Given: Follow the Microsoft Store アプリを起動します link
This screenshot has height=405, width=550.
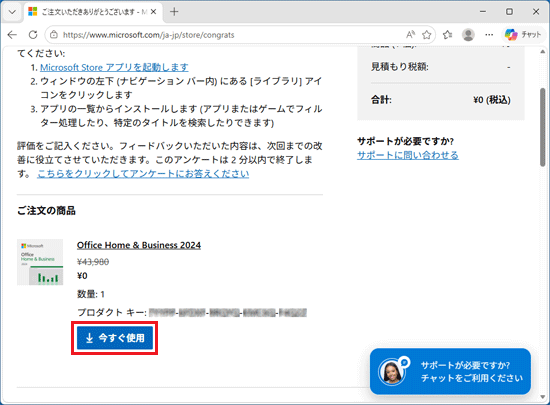Looking at the screenshot, I should [x=114, y=67].
